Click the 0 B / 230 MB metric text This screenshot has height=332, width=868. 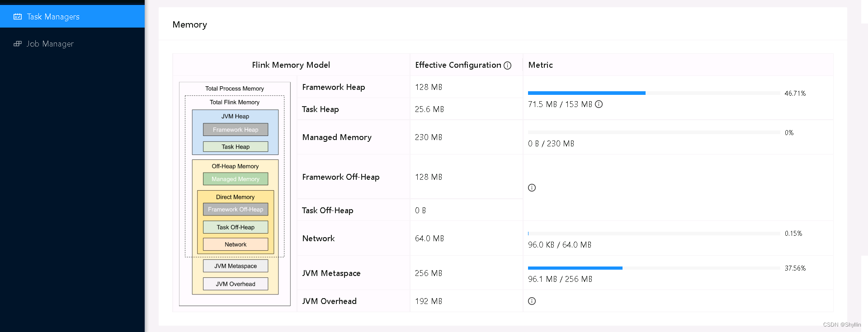(x=551, y=144)
